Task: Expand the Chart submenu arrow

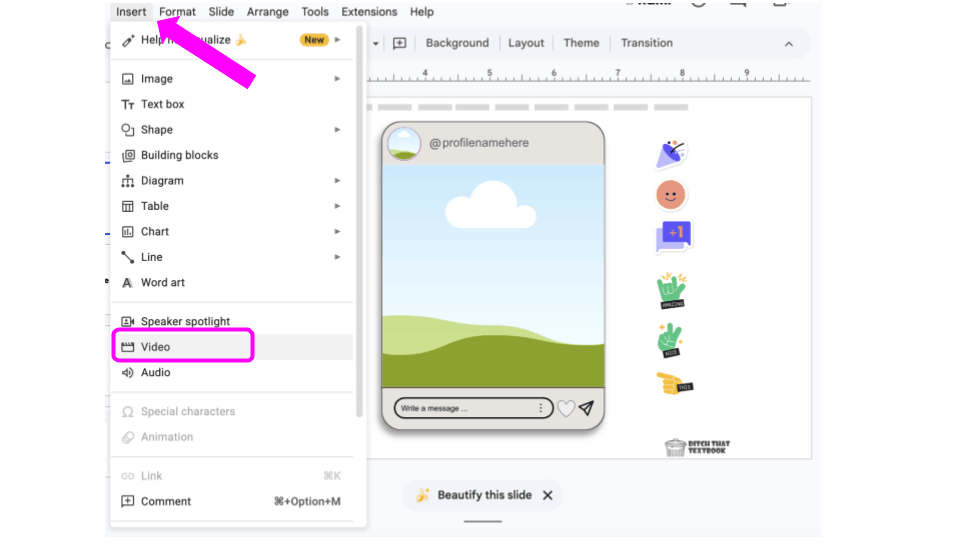Action: [x=337, y=232]
